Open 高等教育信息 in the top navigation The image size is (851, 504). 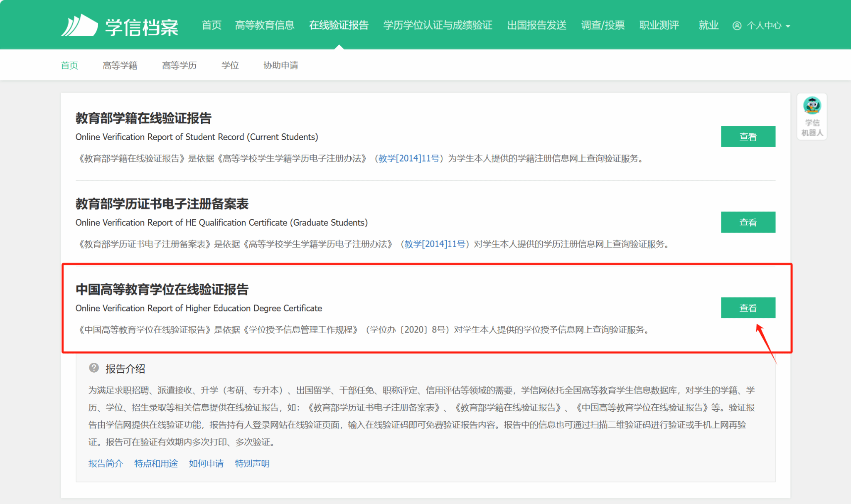(x=265, y=25)
